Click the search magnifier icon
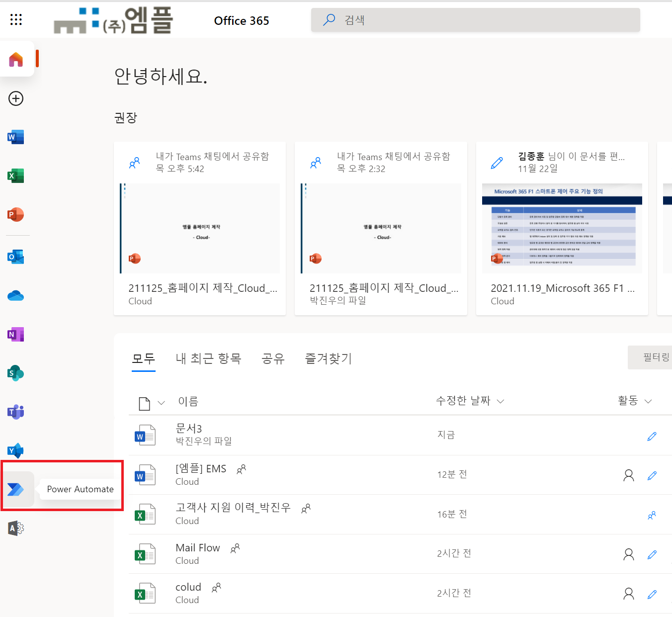Screen dimensions: 672x617 329,20
